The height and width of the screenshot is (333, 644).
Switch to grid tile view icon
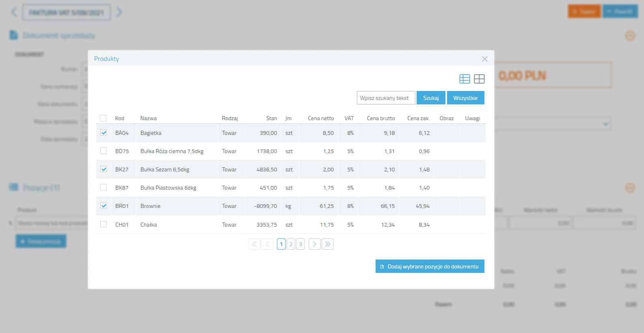[x=479, y=79]
